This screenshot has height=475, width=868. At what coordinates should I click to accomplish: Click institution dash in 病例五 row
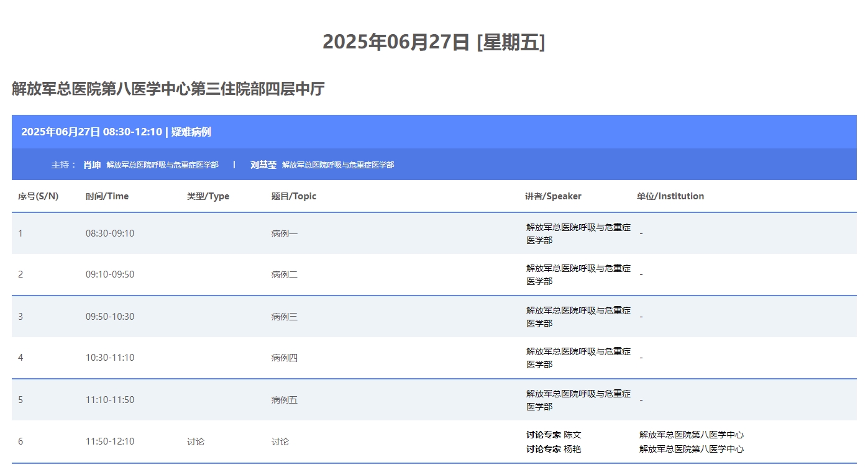641,400
